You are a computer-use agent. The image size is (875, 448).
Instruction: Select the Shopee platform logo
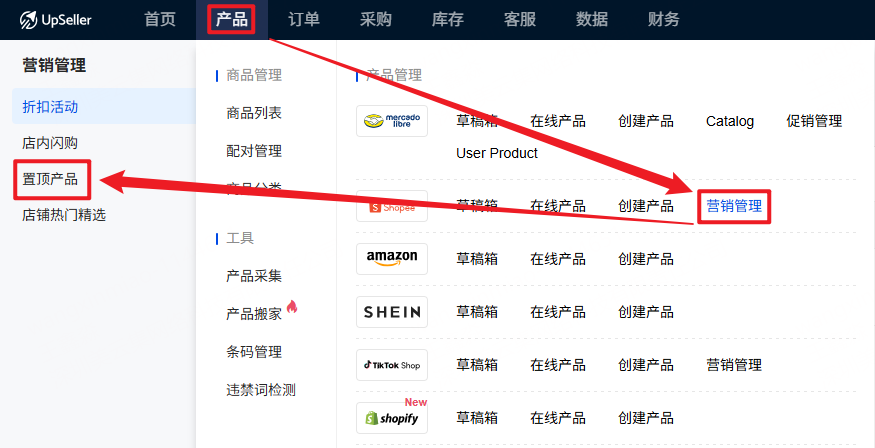(392, 206)
